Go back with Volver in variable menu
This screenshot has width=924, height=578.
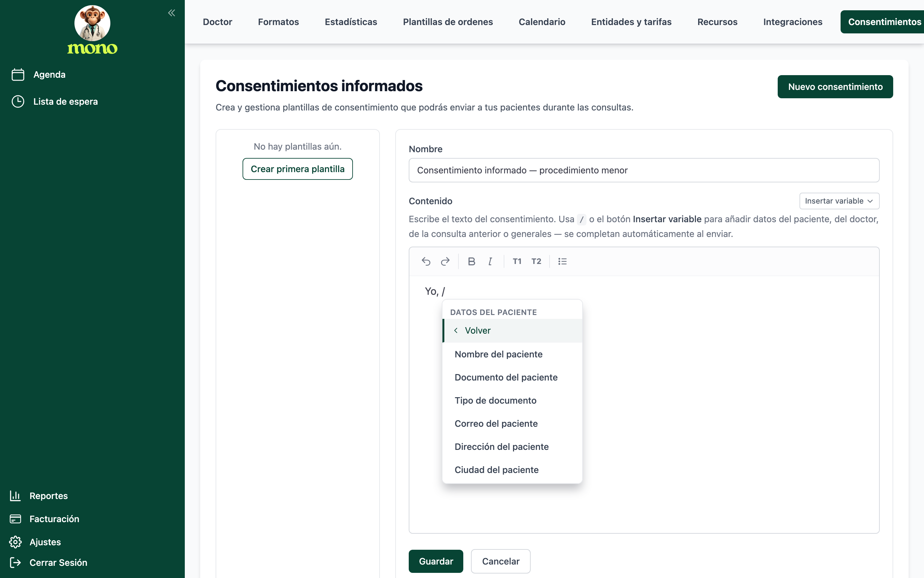click(x=512, y=331)
